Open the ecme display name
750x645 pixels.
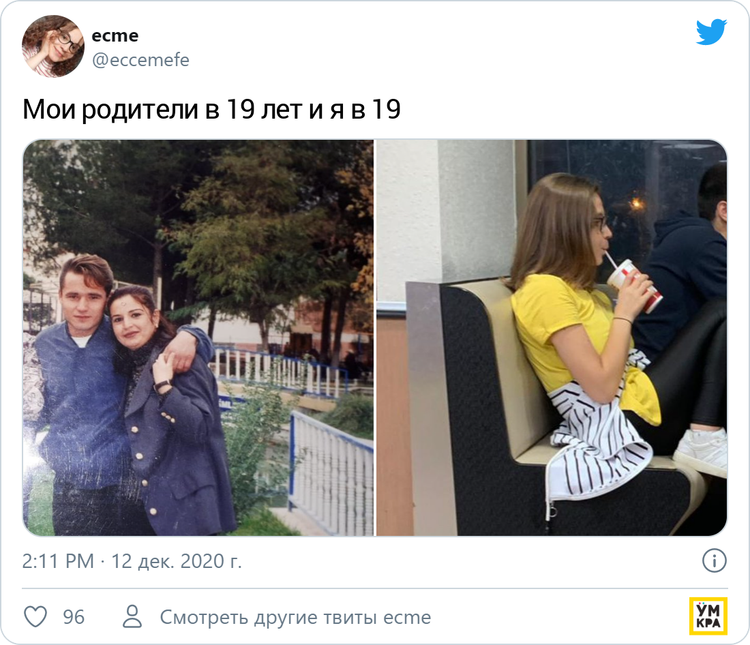pyautogui.click(x=115, y=35)
